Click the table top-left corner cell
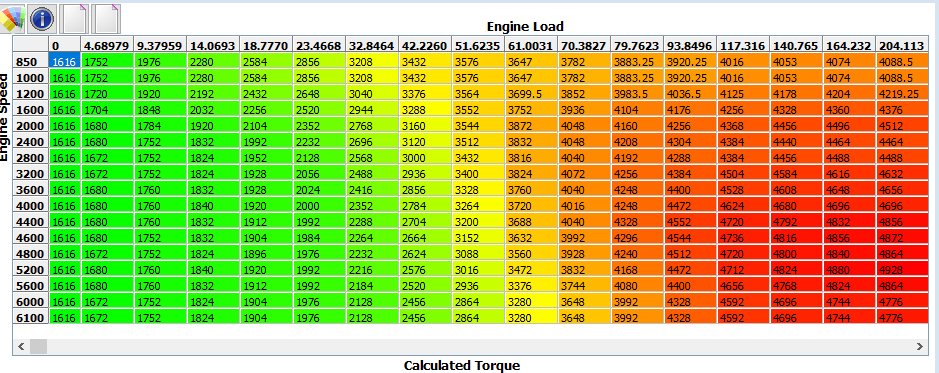Screen dimensions: 939x373 coord(31,46)
